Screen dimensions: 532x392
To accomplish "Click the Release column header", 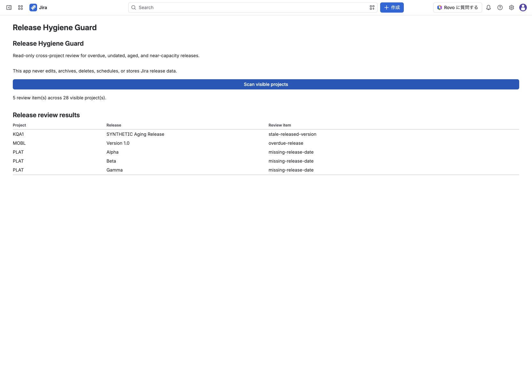I will point(114,125).
